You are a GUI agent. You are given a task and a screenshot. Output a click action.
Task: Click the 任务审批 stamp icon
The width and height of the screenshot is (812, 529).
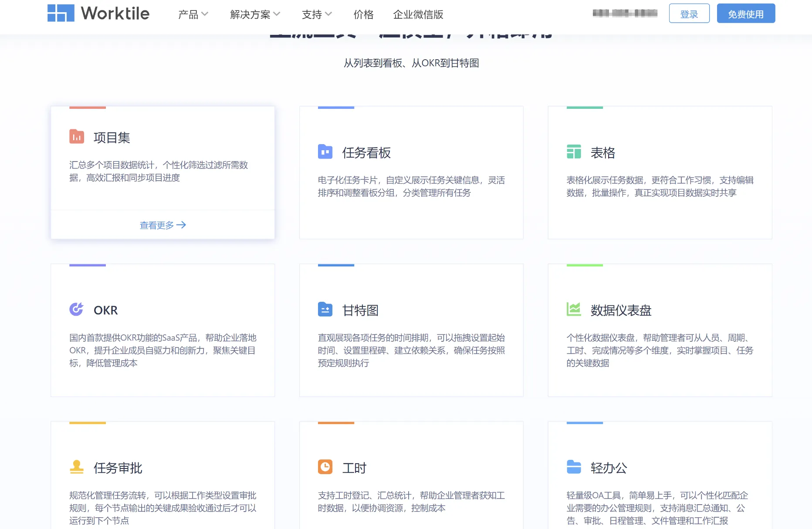[77, 467]
